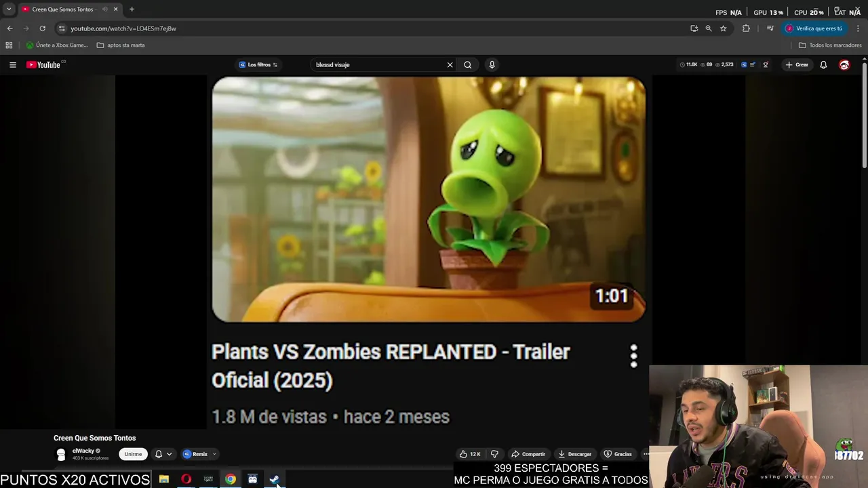Expand the Remix dropdown arrow
Screen dimensions: 868x488
(x=214, y=454)
